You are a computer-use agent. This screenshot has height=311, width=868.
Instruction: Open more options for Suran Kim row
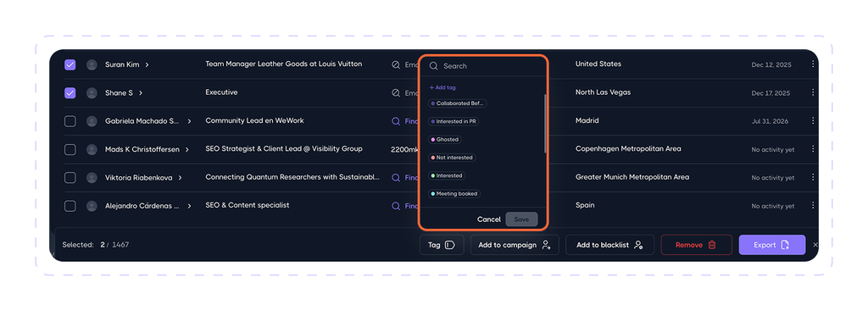click(813, 64)
